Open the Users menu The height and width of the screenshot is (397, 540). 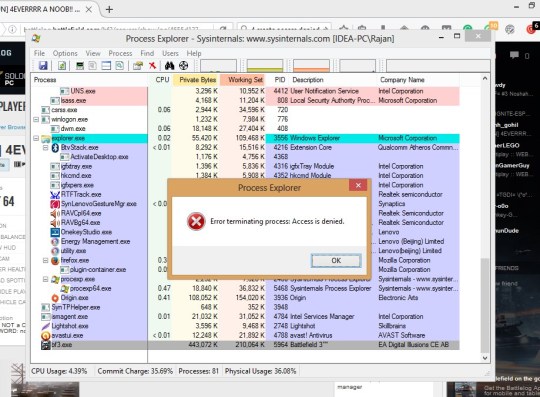click(170, 53)
